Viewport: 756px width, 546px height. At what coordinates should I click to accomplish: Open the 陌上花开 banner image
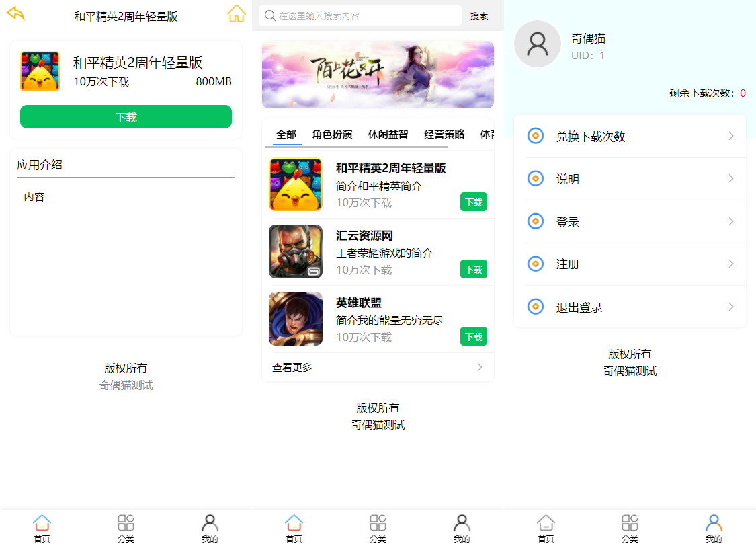378,74
